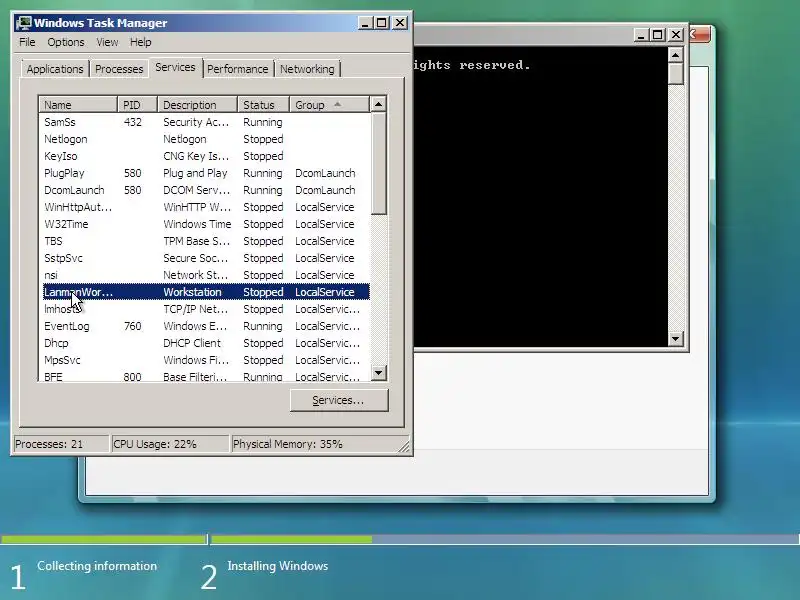Click the Task Manager resize grip

click(404, 447)
